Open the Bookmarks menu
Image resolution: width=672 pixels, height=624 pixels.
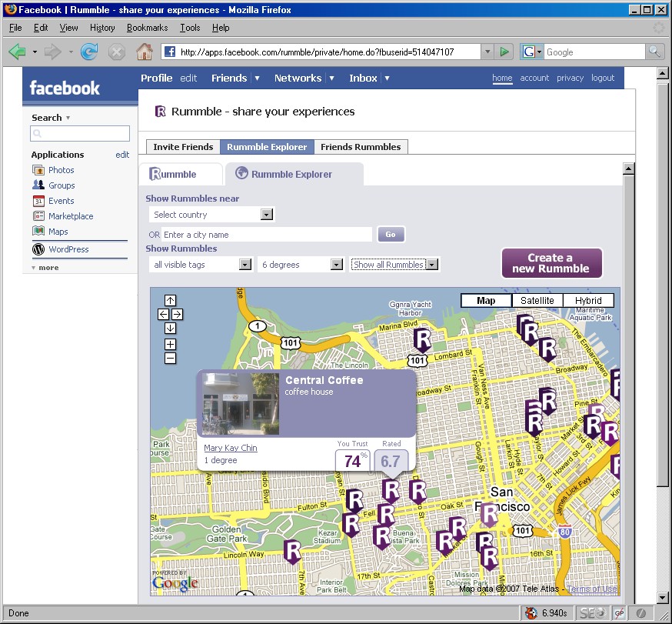click(147, 28)
